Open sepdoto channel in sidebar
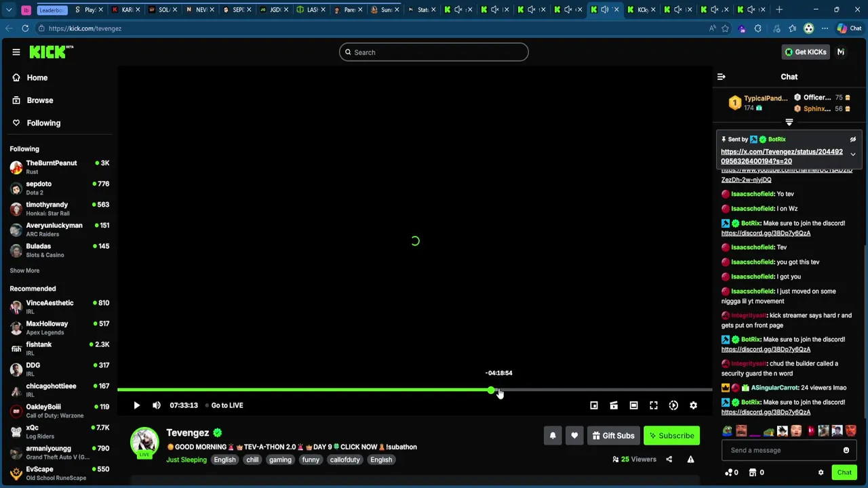 [x=60, y=188]
